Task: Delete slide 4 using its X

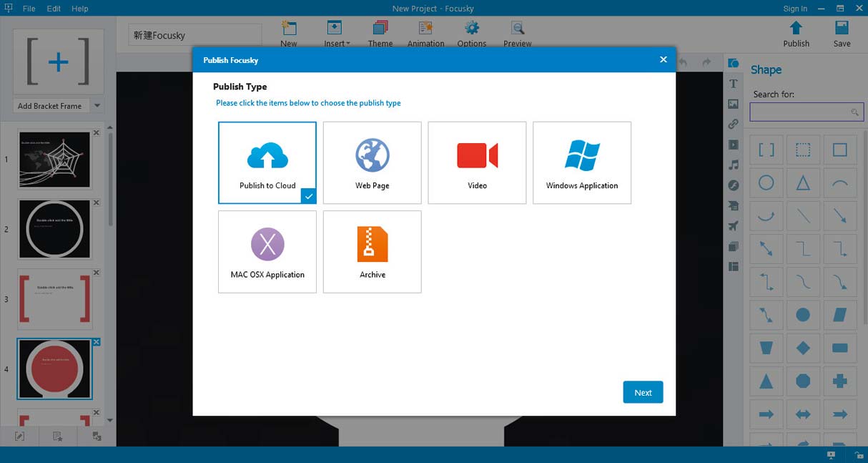Action: (x=97, y=342)
